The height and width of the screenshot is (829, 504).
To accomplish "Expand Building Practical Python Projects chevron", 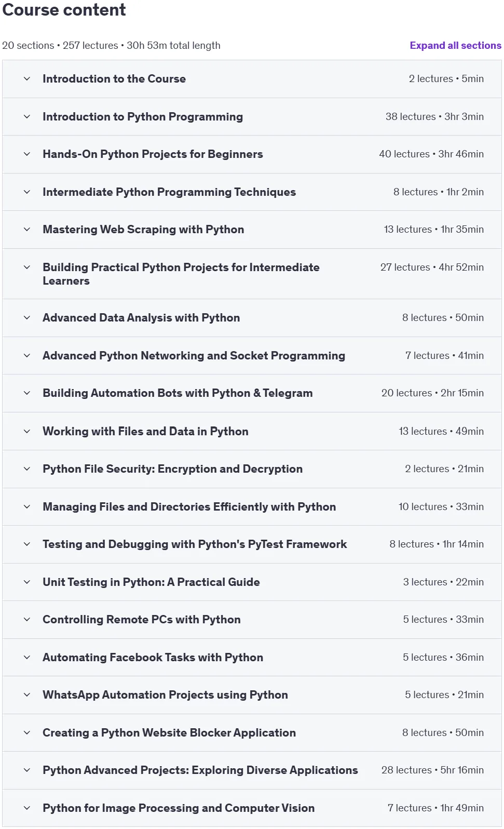I will tap(27, 268).
